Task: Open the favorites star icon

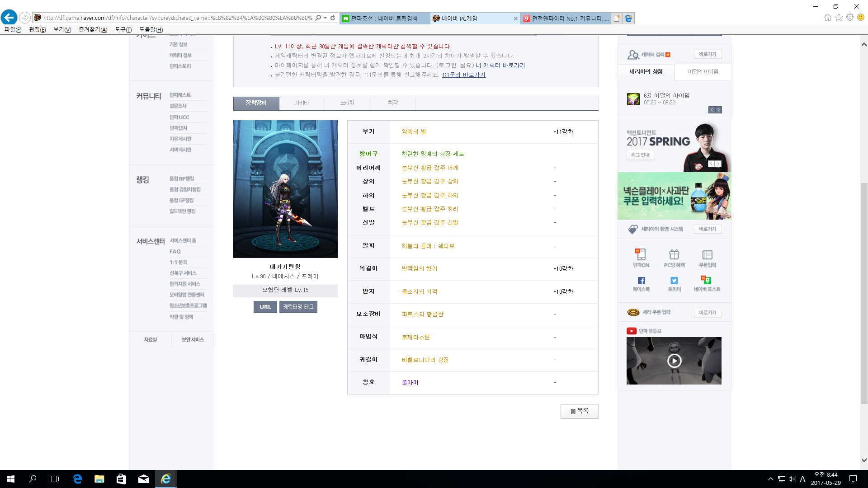Action: click(x=839, y=17)
